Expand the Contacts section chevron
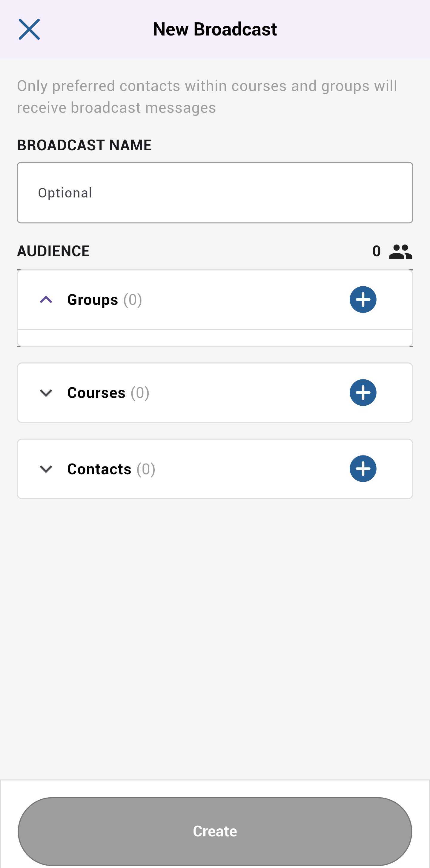The image size is (430, 868). 46,469
